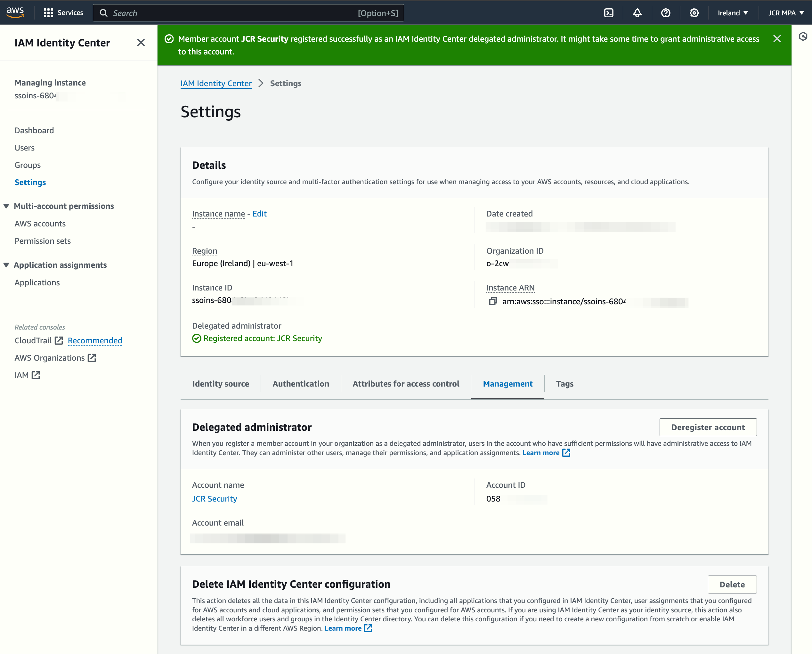The height and width of the screenshot is (654, 812).
Task: Open the Ireland region dropdown
Action: (733, 13)
